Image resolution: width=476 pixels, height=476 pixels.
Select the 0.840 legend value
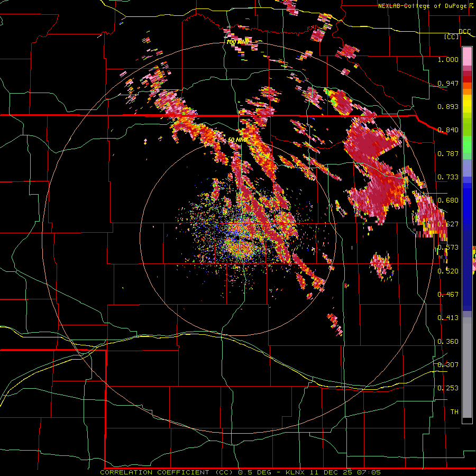448,130
